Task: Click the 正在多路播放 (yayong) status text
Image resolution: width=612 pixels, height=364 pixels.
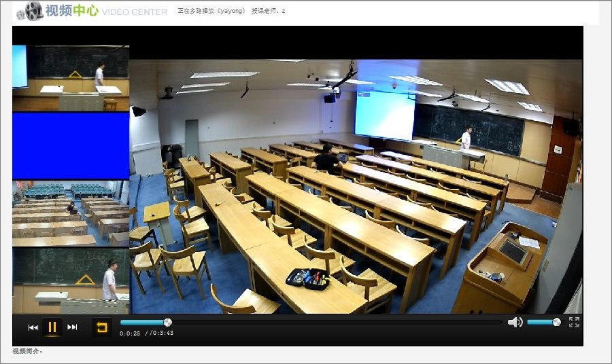Action: click(211, 11)
